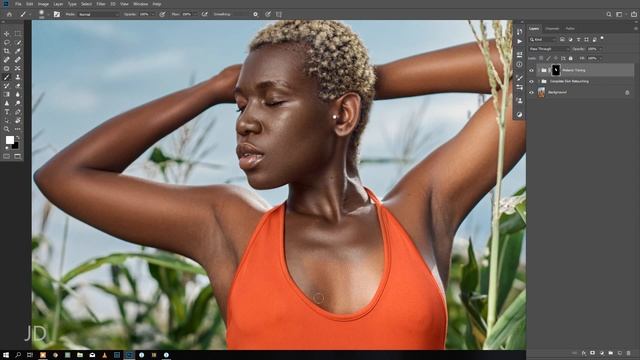Select the Type tool
The image size is (640, 360).
tap(7, 112)
